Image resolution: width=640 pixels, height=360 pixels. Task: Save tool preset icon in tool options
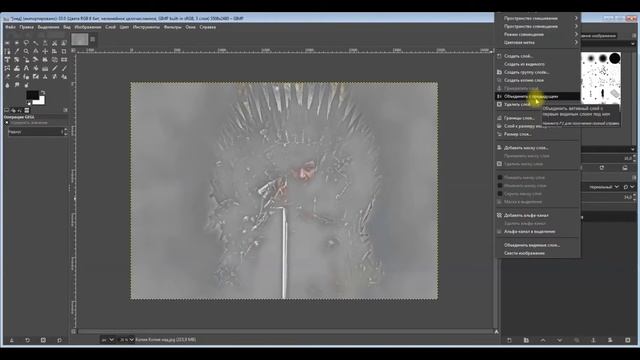click(x=11, y=340)
